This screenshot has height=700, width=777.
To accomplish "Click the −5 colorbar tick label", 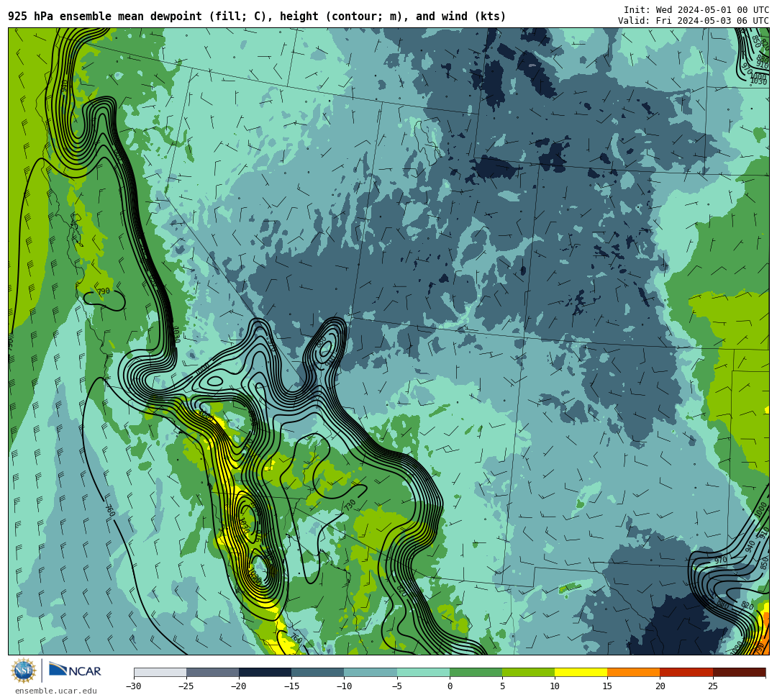I will tap(397, 686).
